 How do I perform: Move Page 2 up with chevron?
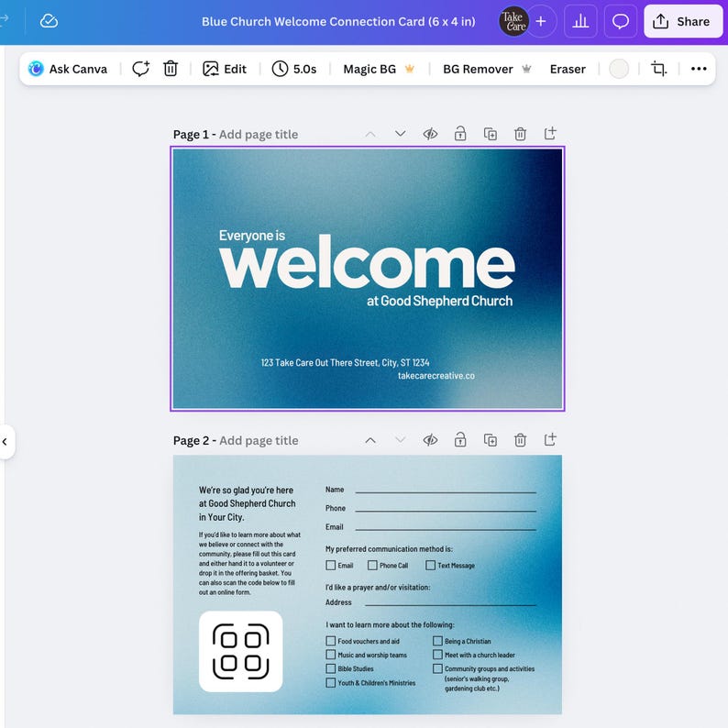pyautogui.click(x=370, y=440)
